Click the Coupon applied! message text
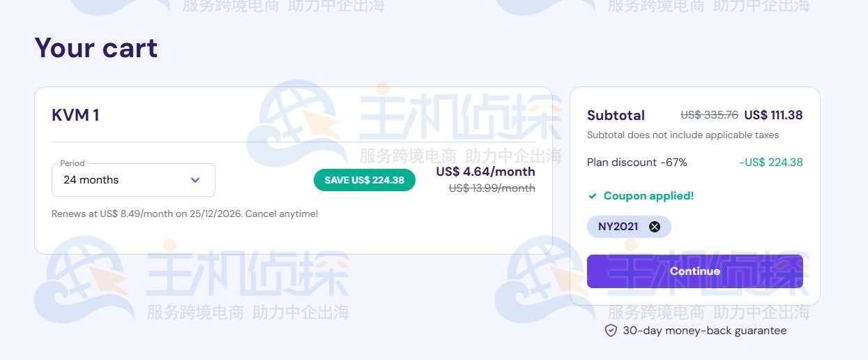This screenshot has height=360, width=868. pos(648,196)
